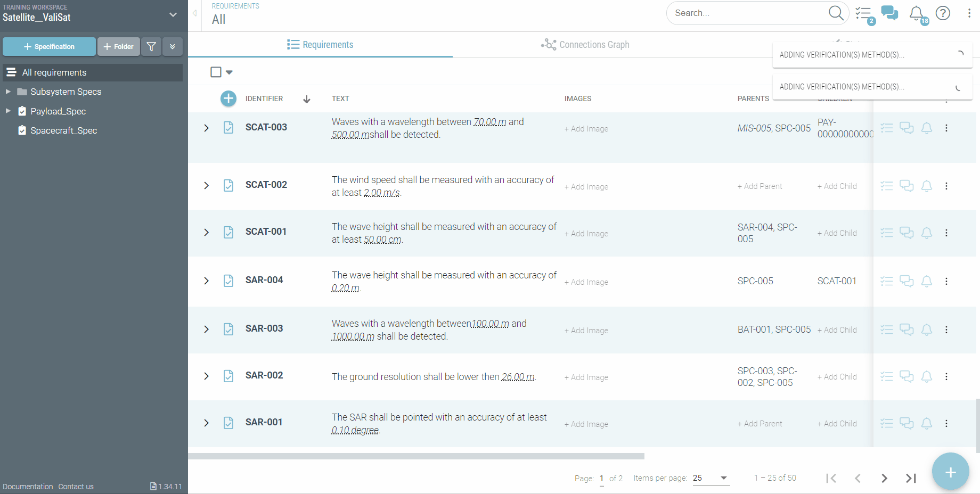980x494 pixels.
Task: Click the tasks checklist icon in header
Action: click(x=863, y=13)
